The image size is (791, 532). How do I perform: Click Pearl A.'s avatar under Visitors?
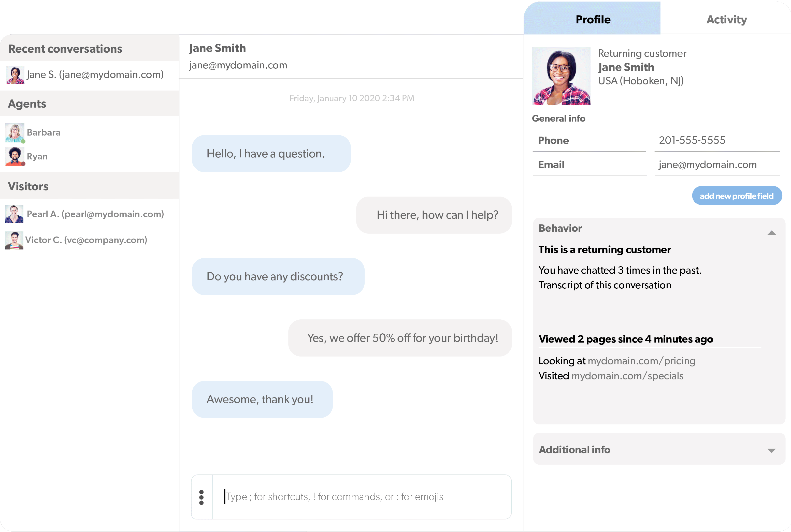click(x=14, y=214)
